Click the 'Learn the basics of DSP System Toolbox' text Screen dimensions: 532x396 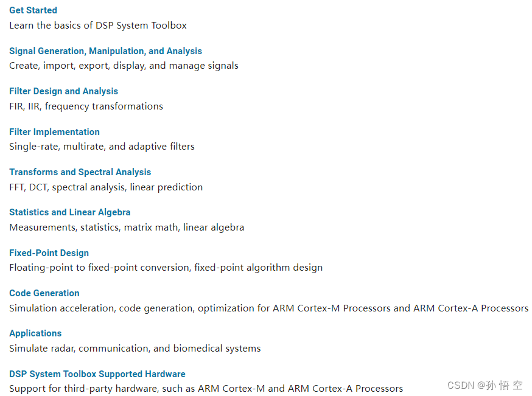pos(98,26)
